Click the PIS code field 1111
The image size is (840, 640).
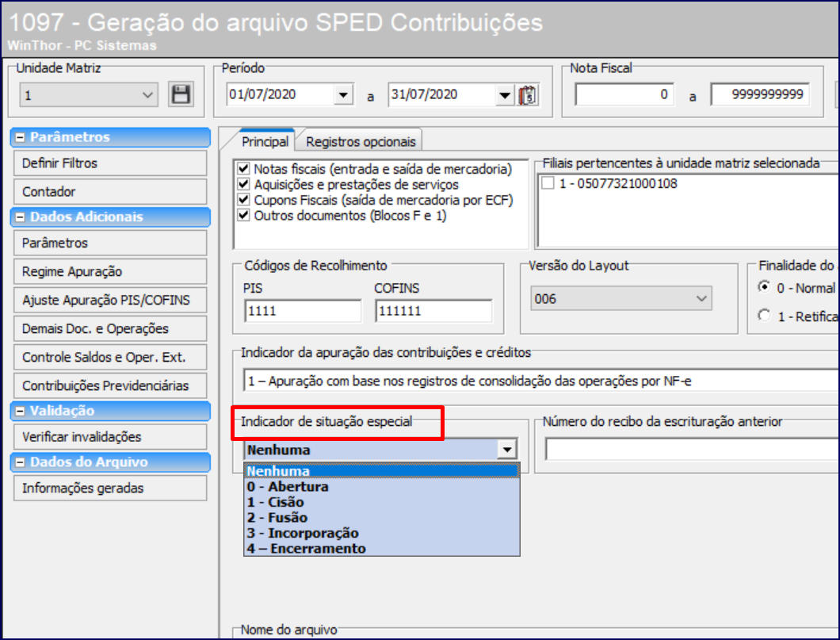[x=303, y=311]
